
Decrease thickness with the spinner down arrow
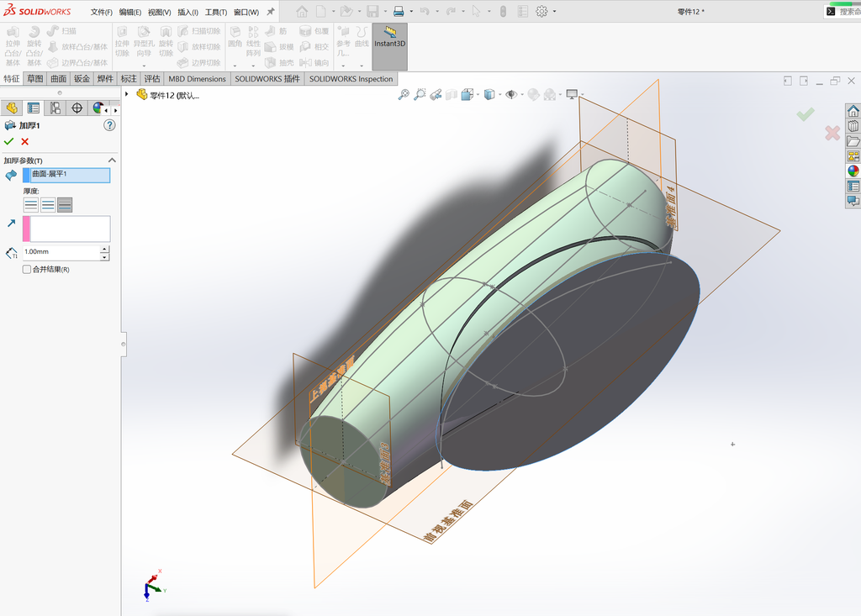pos(105,257)
